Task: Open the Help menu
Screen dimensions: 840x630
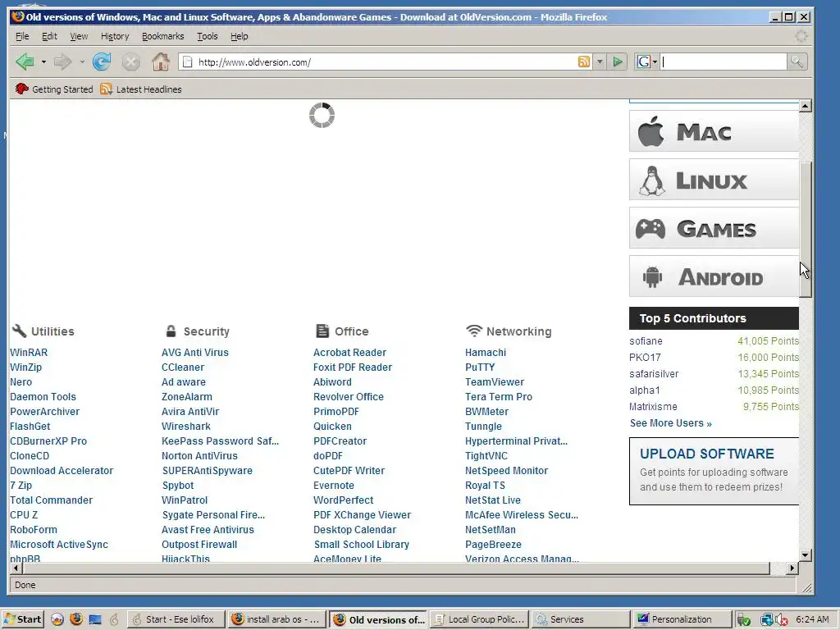Action: coord(239,36)
